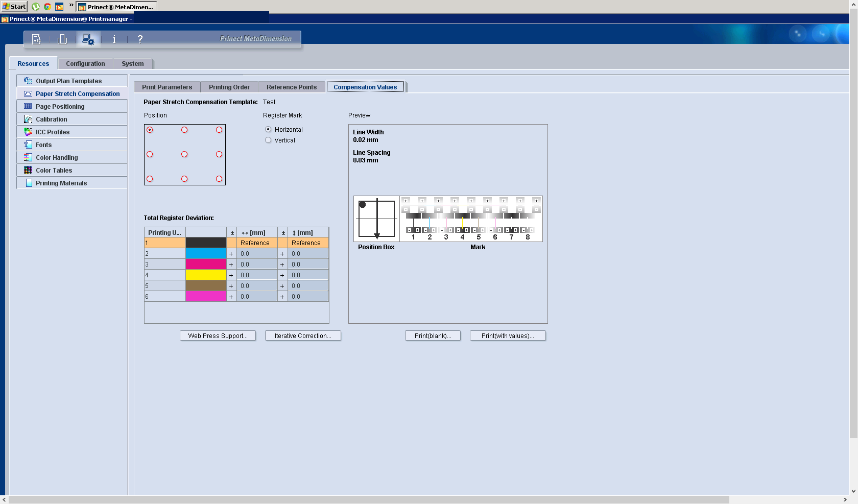Click the Color Tables grid icon
858x504 pixels.
pyautogui.click(x=28, y=171)
